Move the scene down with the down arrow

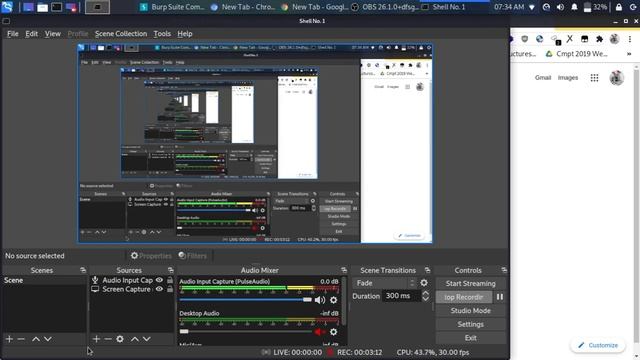[x=48, y=339]
